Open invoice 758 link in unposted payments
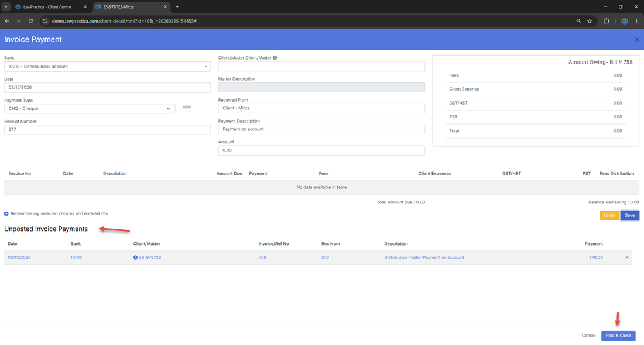Screen dimensions: 644x345 [262, 257]
